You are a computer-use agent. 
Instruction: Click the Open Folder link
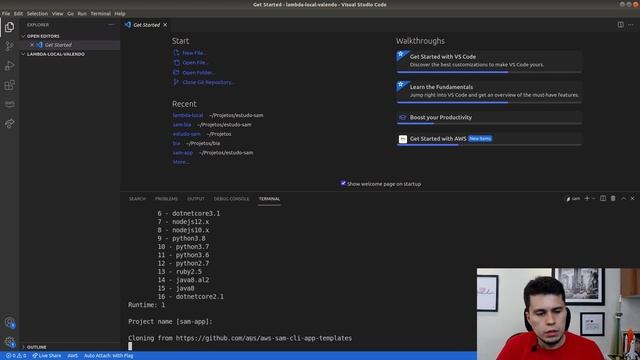[199, 72]
